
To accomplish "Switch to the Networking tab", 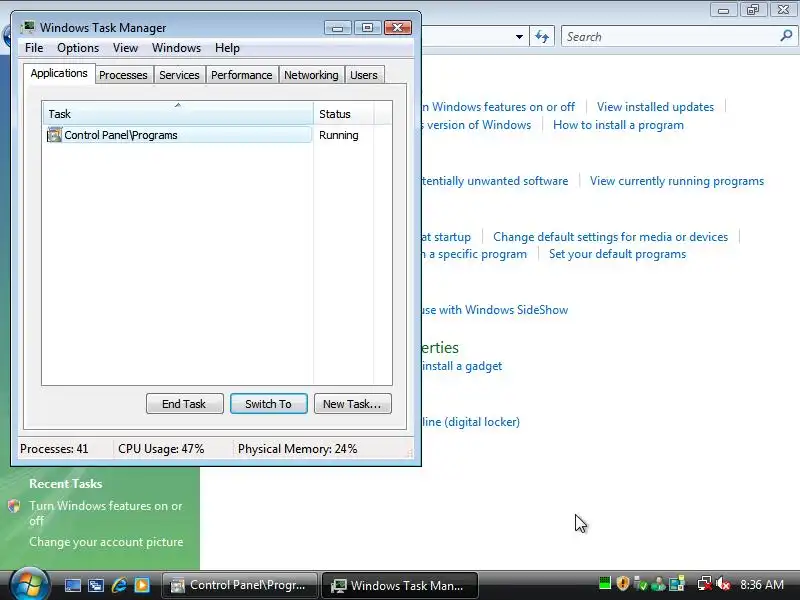I will pyautogui.click(x=311, y=75).
